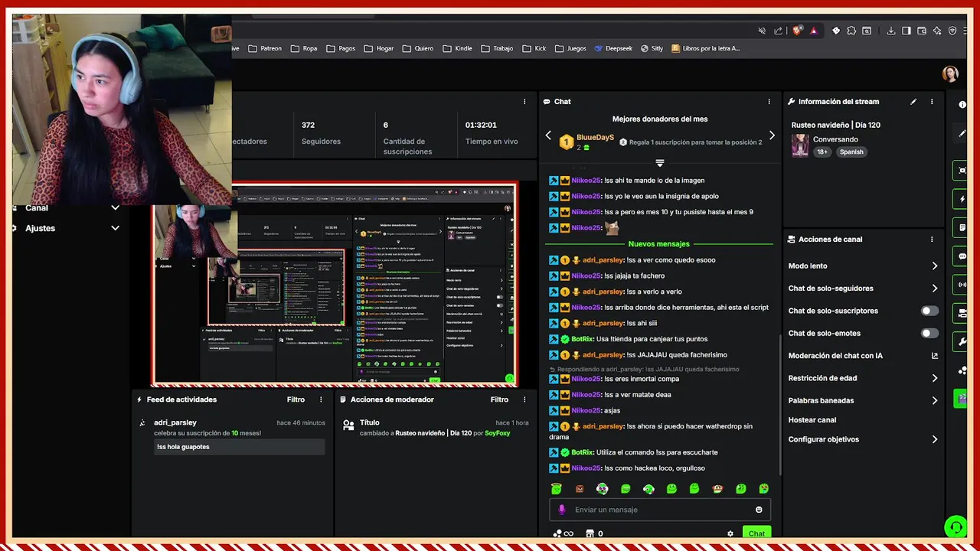Click the microphone icon in message box
Screen dimensions: 980x551
click(x=561, y=510)
